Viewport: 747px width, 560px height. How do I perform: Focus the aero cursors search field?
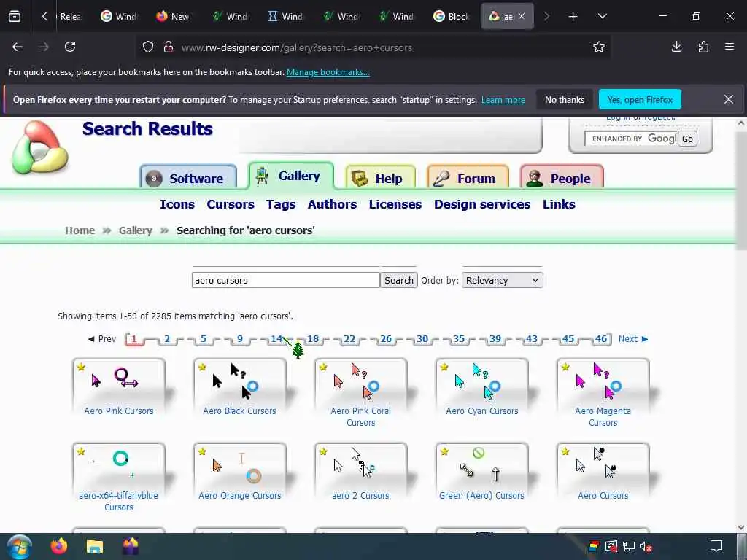point(285,281)
